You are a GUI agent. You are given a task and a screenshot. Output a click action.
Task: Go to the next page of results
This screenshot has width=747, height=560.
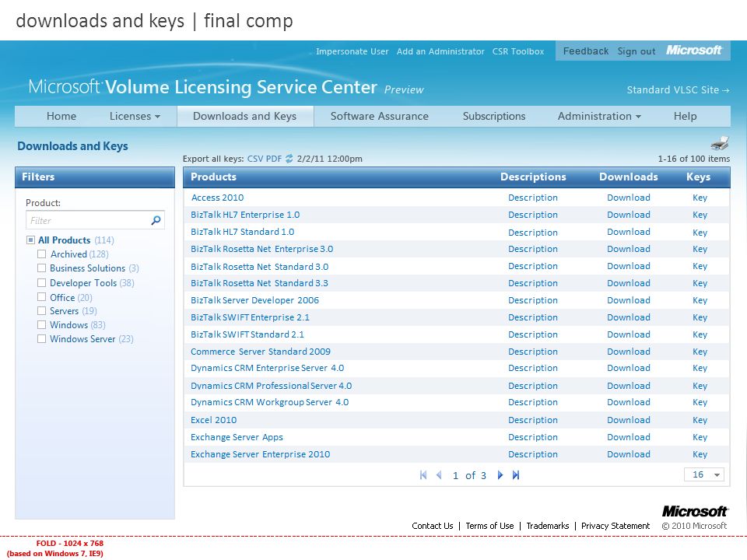[x=500, y=475]
